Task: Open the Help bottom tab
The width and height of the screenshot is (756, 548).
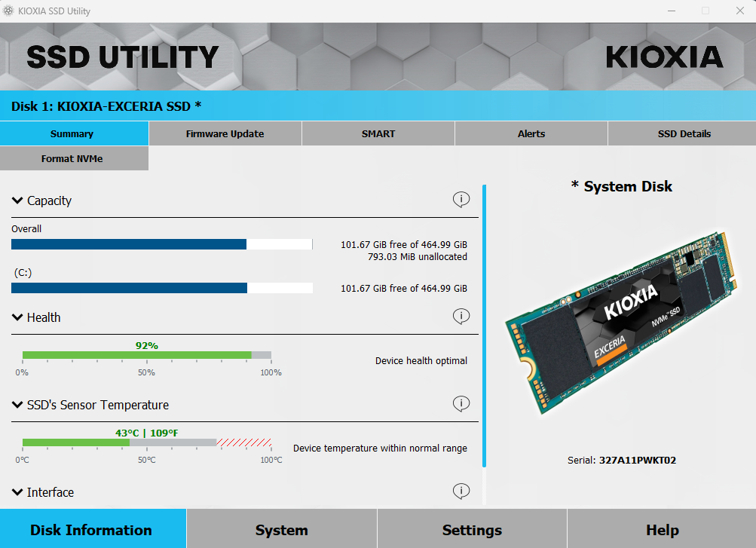Action: (x=662, y=528)
